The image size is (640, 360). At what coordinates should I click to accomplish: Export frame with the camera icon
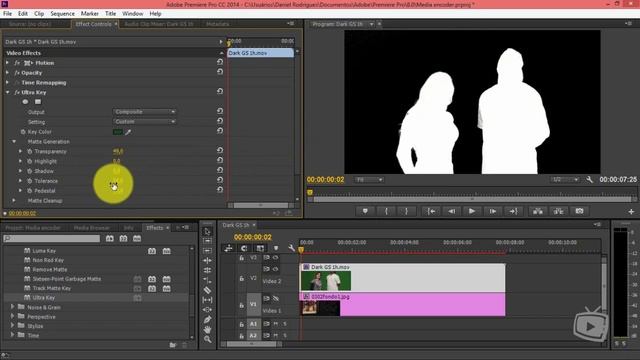[x=579, y=211]
